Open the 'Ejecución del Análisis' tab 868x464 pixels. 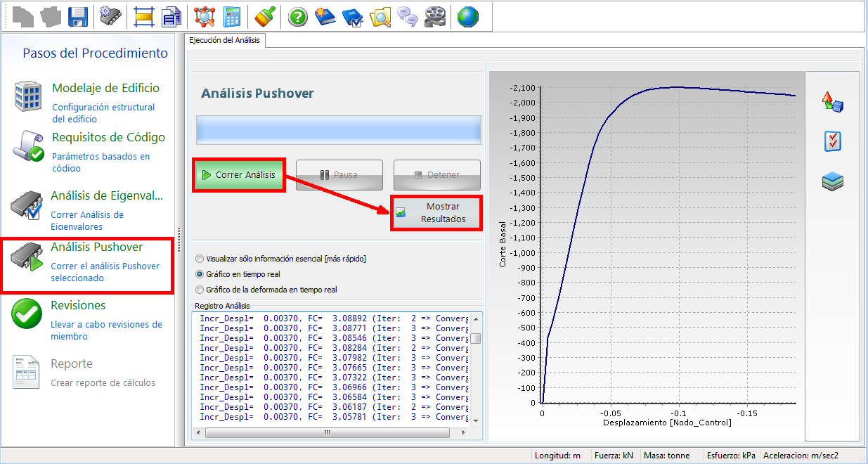[225, 41]
